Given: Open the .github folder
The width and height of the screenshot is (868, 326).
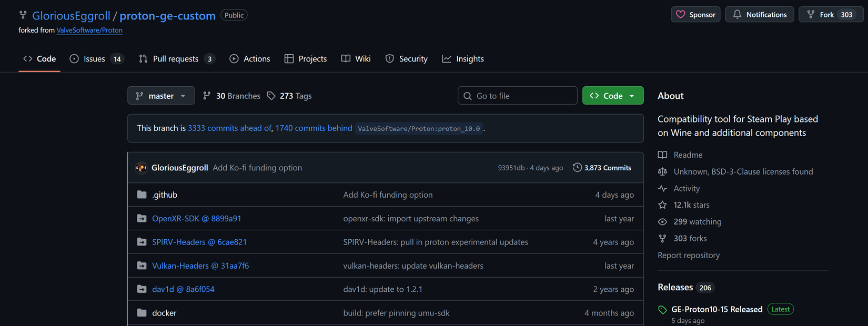Looking at the screenshot, I should (165, 195).
